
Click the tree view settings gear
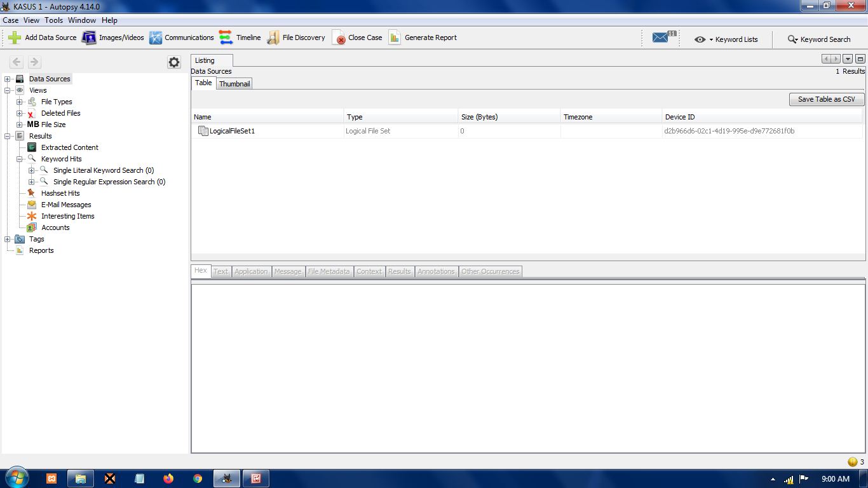point(174,62)
